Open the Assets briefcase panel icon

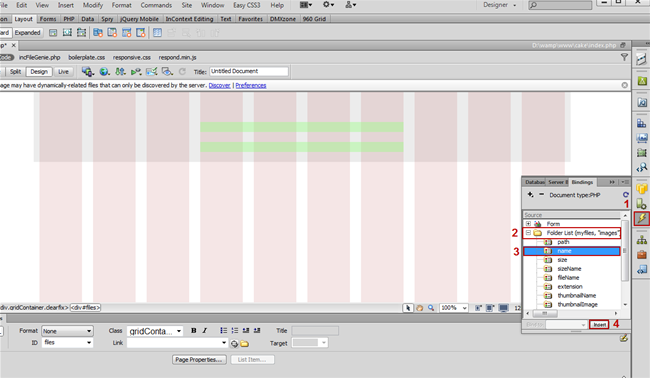[x=642, y=254]
